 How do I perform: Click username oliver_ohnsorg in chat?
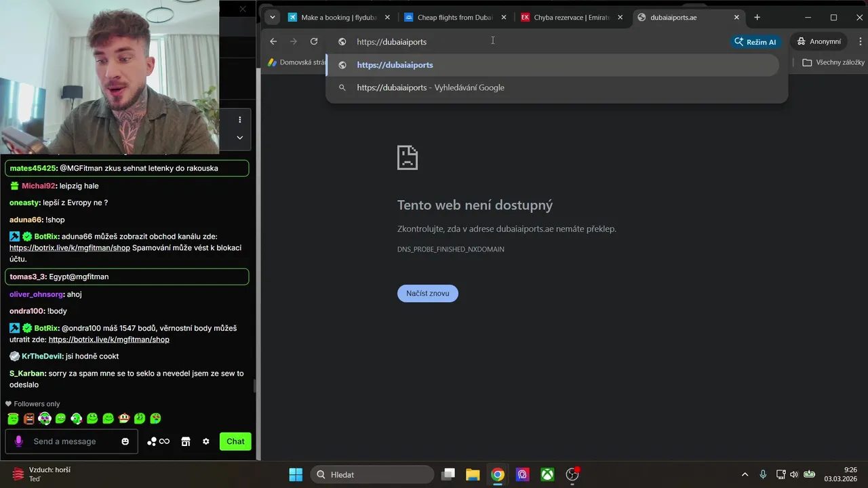[x=36, y=294]
